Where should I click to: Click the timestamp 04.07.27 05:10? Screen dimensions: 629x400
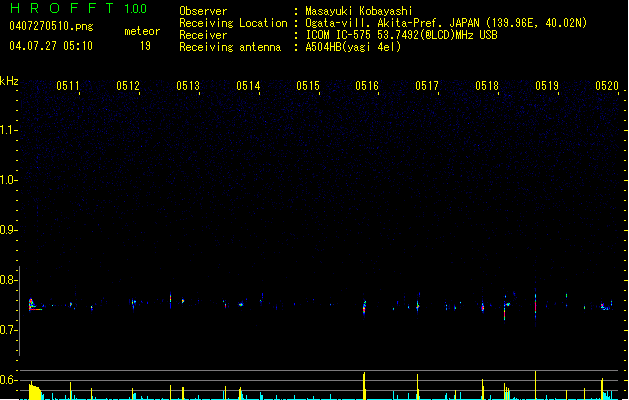pos(51,46)
